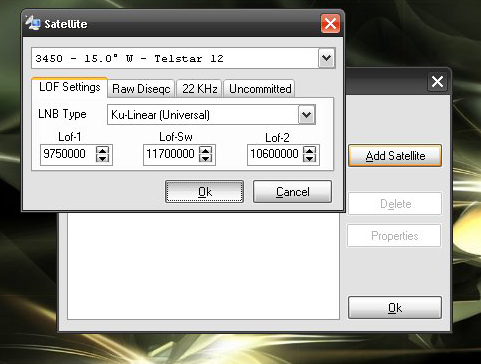Screen dimensions: 481x364
Task: Click Ok in the background window
Action: click(x=395, y=308)
